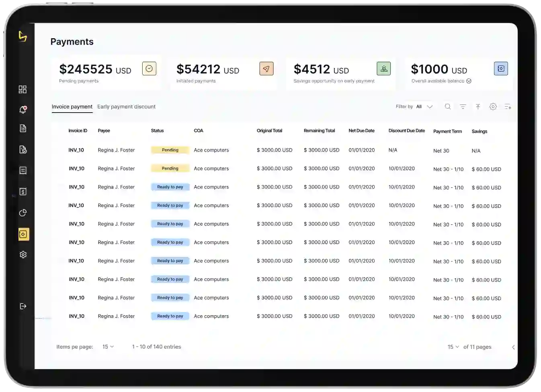Expand overall available balance chevron

pos(469,81)
